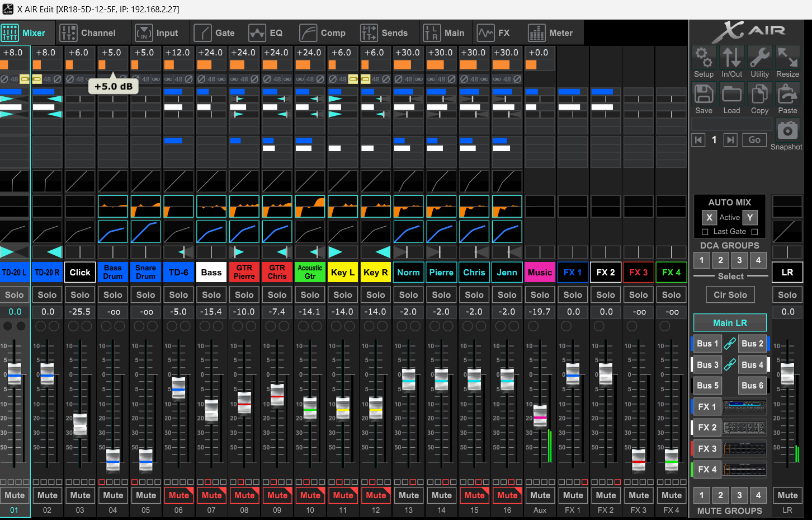Open the FX 2 effect rack thumbnail
812x520 pixels.
744,428
